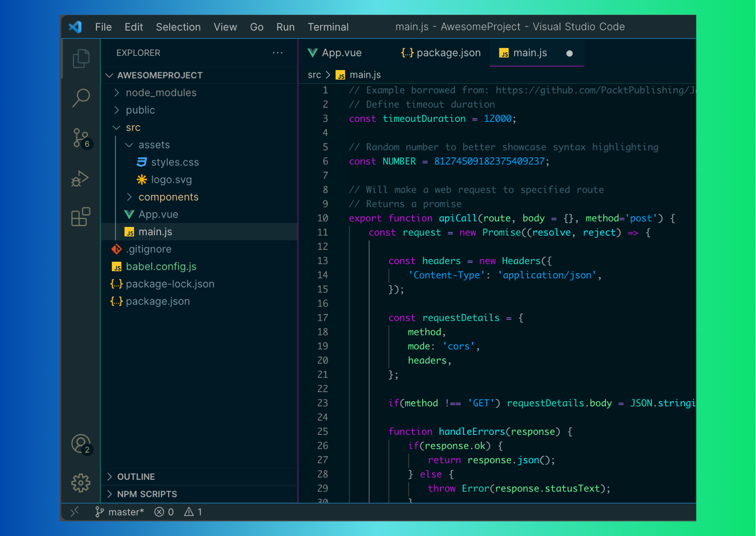Open the Search view icon
This screenshot has width=756, height=536.
[81, 98]
